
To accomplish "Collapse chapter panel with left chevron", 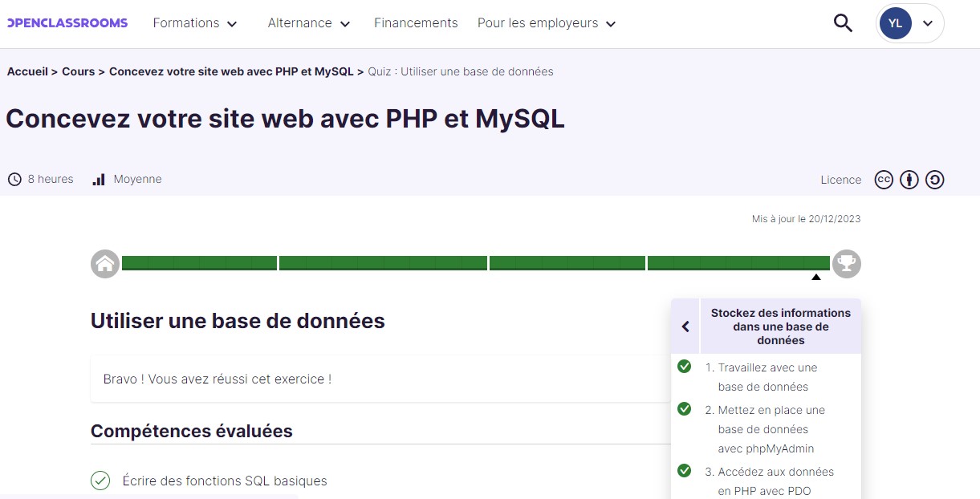I will coord(685,327).
